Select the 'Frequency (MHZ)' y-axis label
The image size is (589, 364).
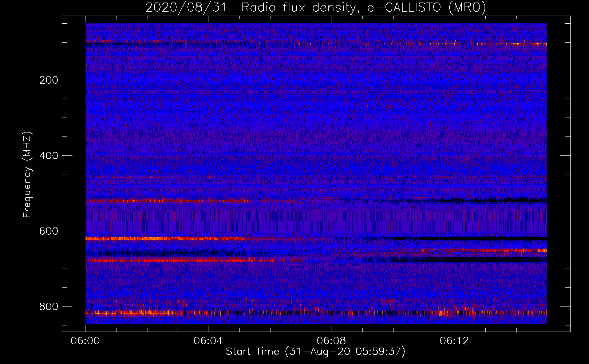27,174
